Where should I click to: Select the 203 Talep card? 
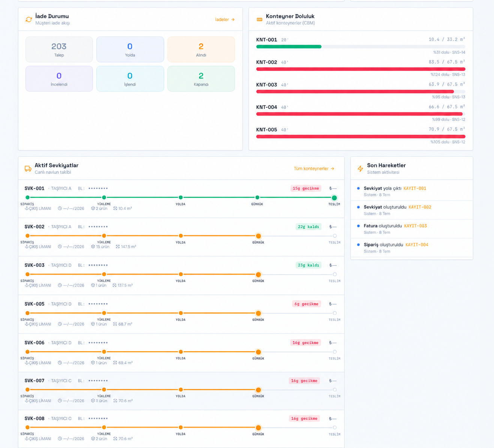point(59,50)
